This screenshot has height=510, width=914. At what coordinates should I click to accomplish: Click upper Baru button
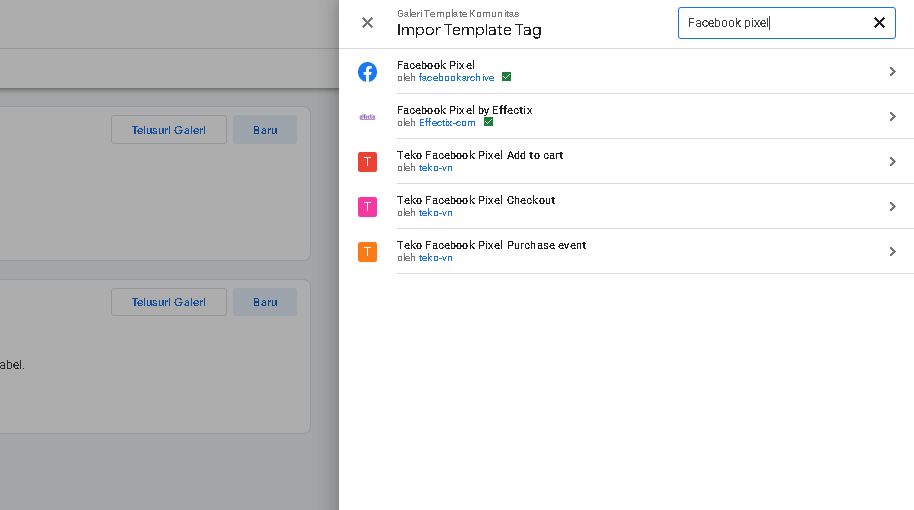point(265,129)
